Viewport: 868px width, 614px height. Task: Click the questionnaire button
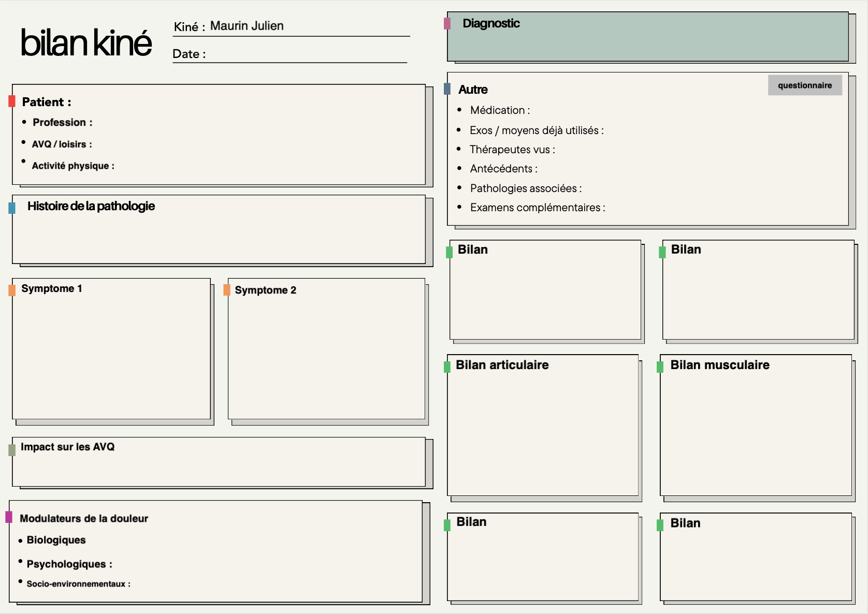click(804, 85)
